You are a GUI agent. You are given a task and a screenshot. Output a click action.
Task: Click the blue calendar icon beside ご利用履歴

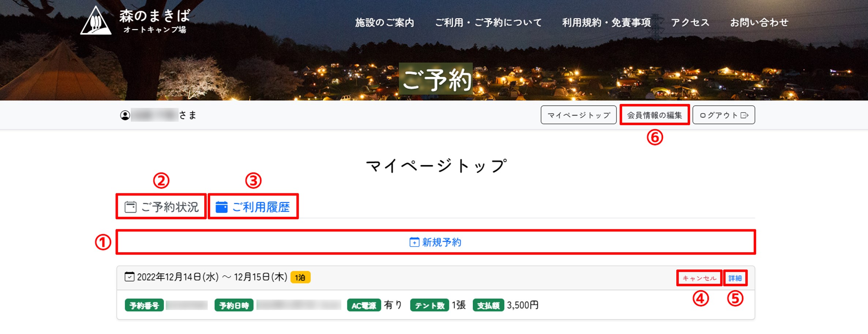(x=221, y=207)
